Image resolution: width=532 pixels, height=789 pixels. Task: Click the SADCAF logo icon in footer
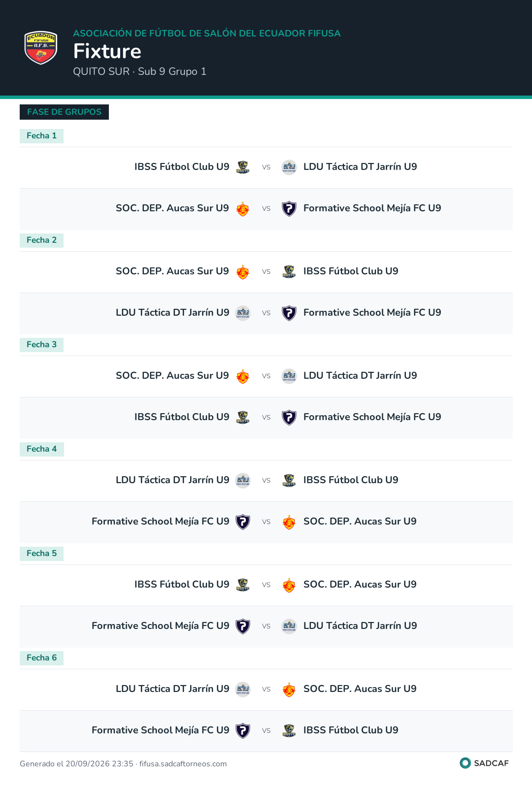pyautogui.click(x=465, y=763)
